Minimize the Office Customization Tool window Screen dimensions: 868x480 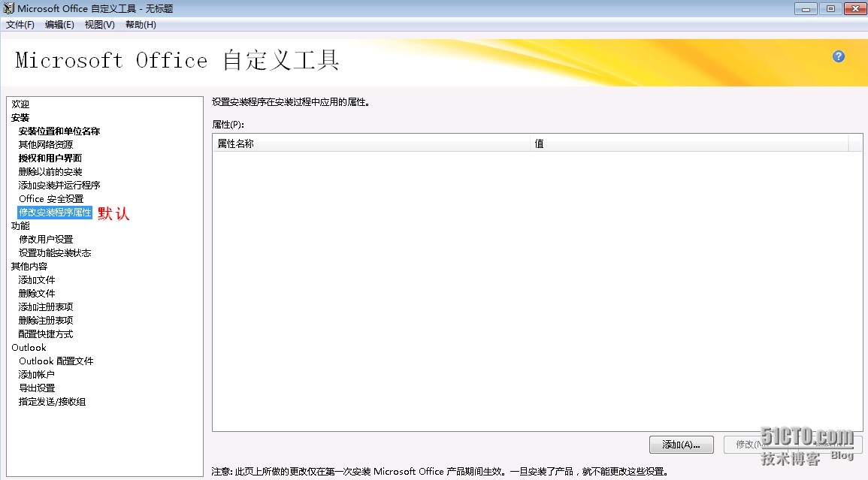tap(806, 9)
